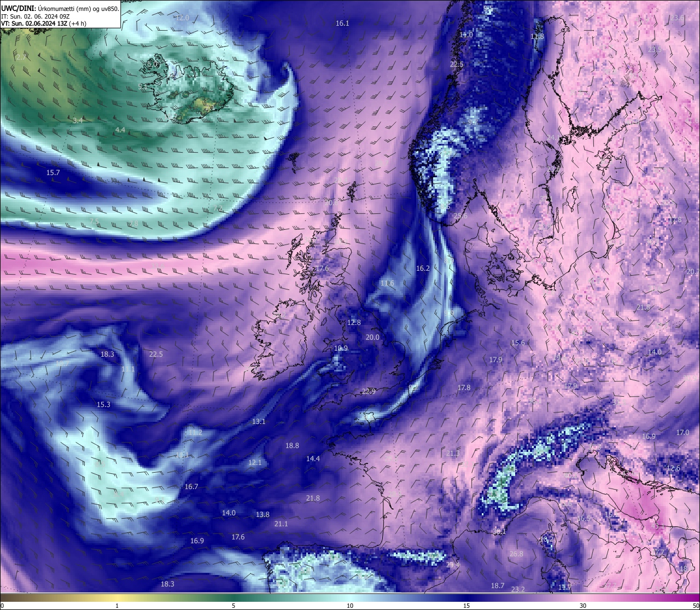Click the map value '22.9'
The width and height of the screenshot is (700, 610).
pos(369,392)
